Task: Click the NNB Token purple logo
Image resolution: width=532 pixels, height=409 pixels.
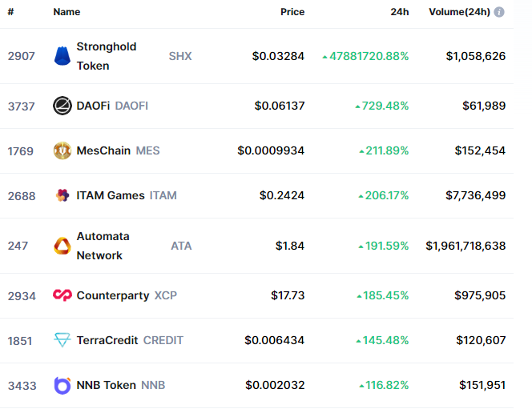Action: coord(62,385)
